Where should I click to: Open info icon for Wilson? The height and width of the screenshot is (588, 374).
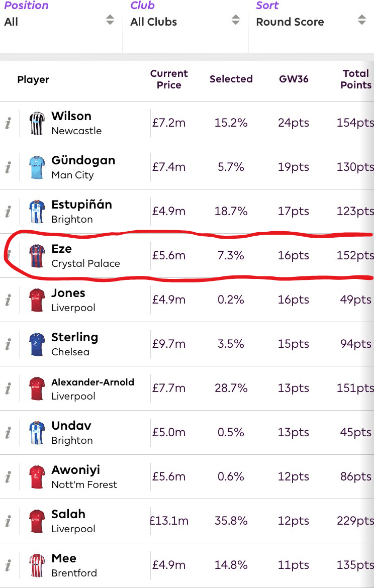[x=8, y=123]
